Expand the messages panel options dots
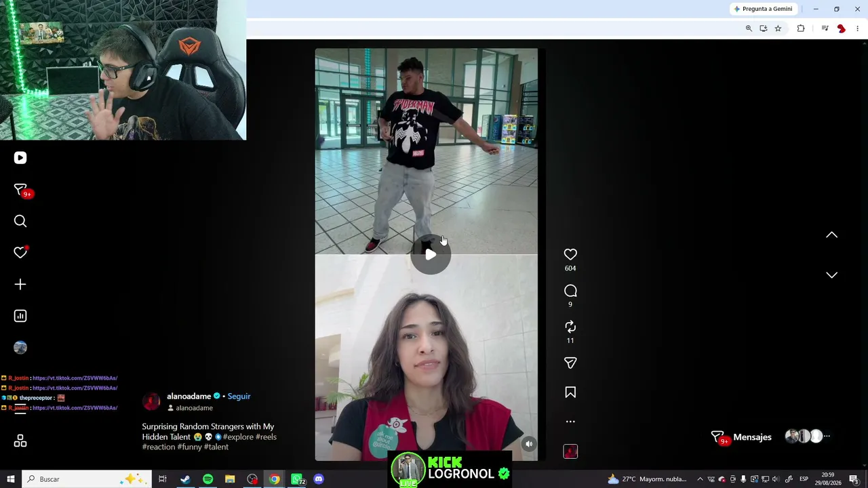 coord(827,436)
